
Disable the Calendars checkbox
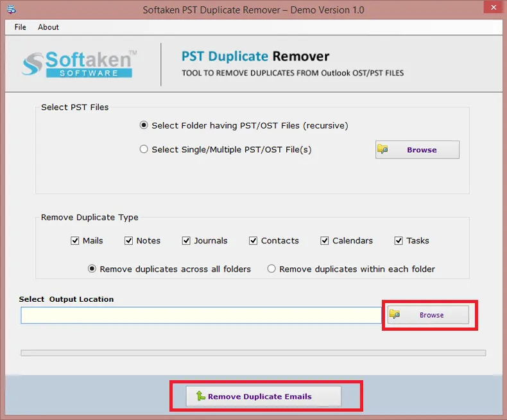pyautogui.click(x=324, y=241)
